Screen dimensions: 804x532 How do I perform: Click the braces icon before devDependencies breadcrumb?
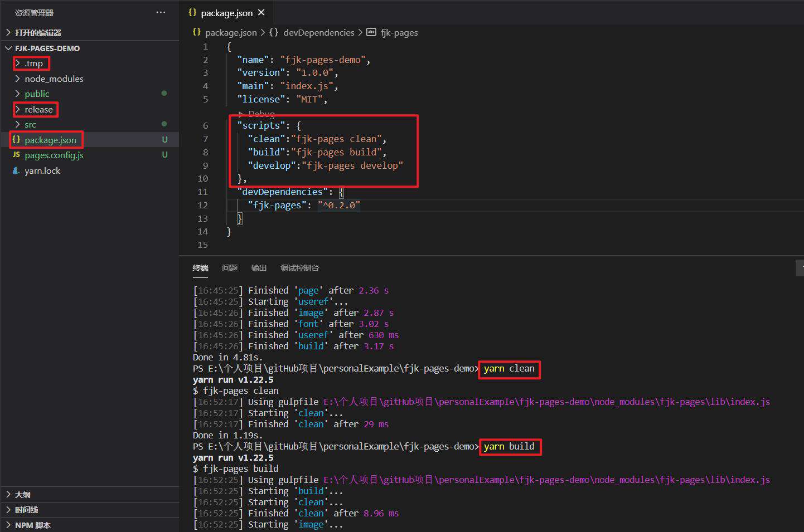[274, 32]
